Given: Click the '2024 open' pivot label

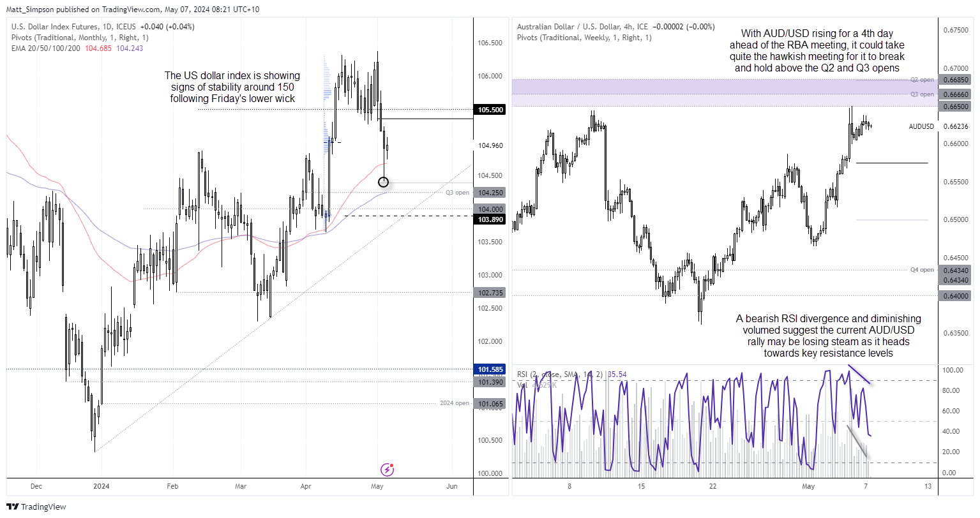Looking at the screenshot, I should point(455,403).
